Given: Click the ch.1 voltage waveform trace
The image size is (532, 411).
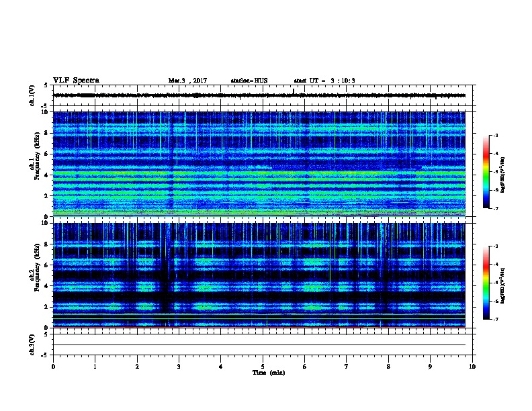Looking at the screenshot, I should coord(259,95).
